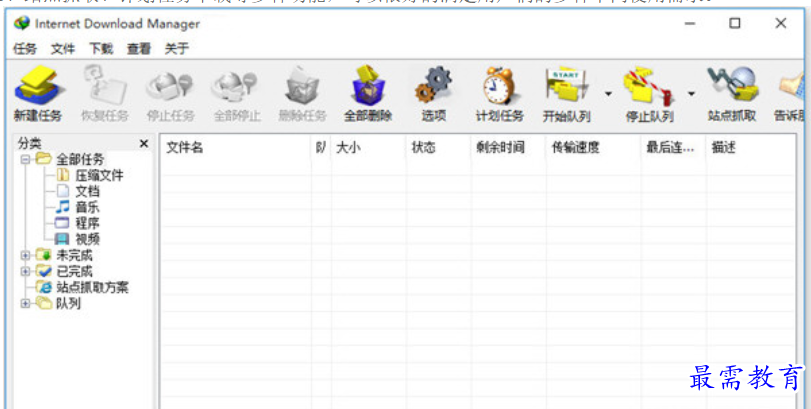Maximize the Internet Download Manager window

[734, 23]
